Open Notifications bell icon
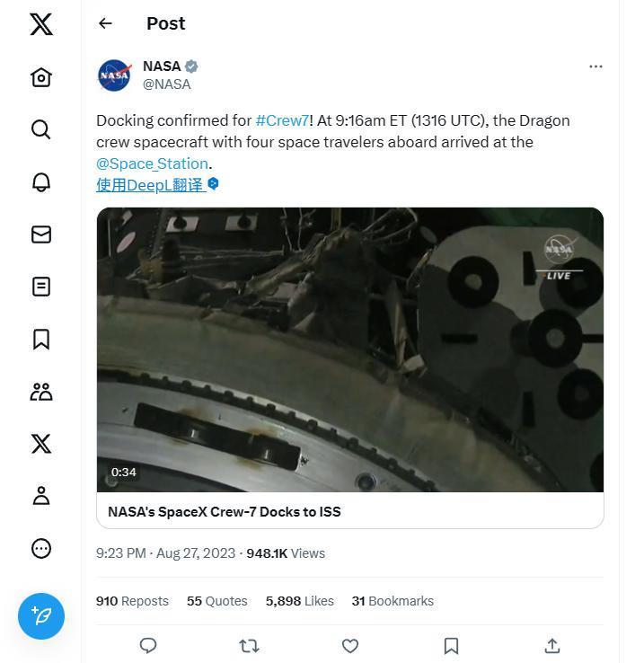 tap(41, 181)
